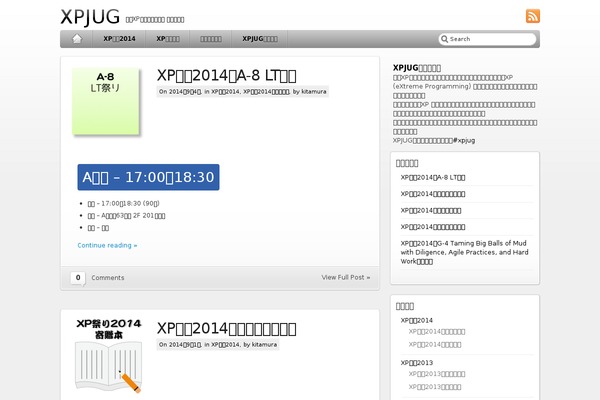Open the second post title 'XP2014'

(x=227, y=329)
